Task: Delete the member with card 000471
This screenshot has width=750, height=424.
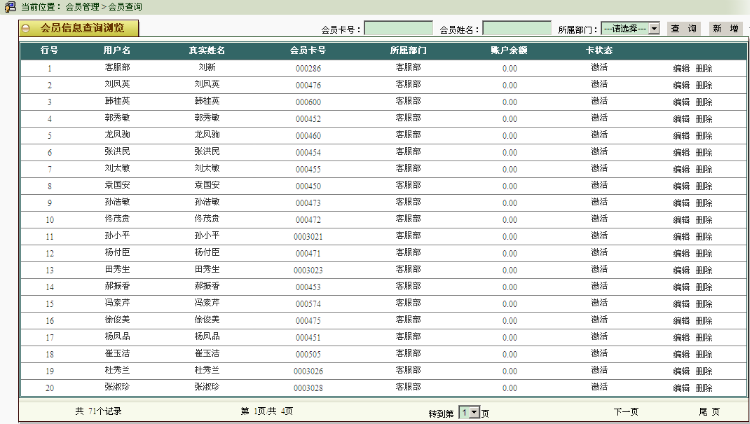Action: point(704,253)
